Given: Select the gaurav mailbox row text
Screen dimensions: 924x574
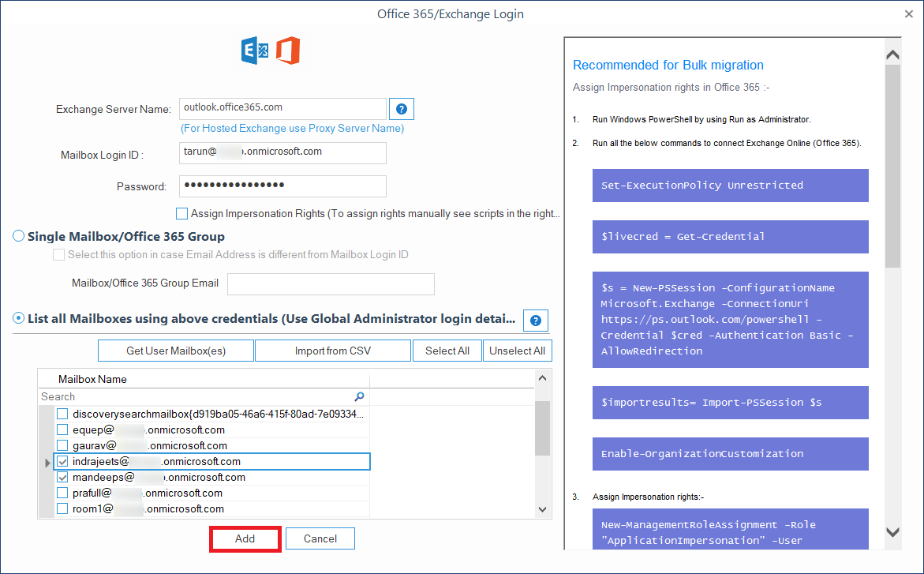Looking at the screenshot, I should pos(150,445).
